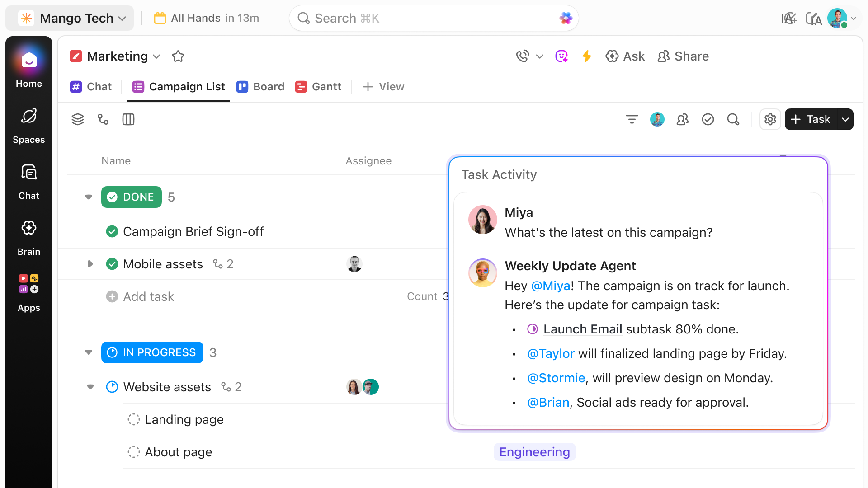The width and height of the screenshot is (868, 488).
Task: Open the list settings gear icon
Action: [x=770, y=119]
